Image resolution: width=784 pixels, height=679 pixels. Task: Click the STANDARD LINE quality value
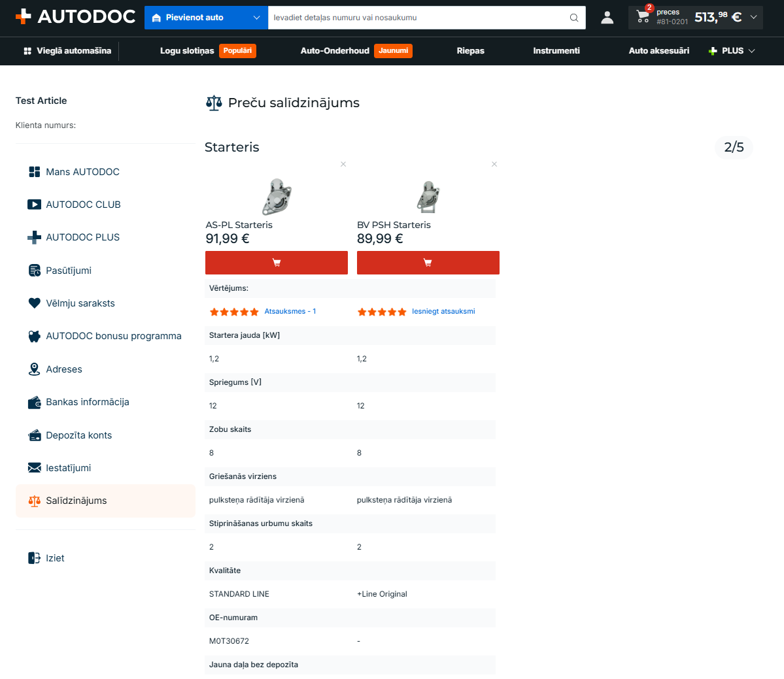point(239,594)
